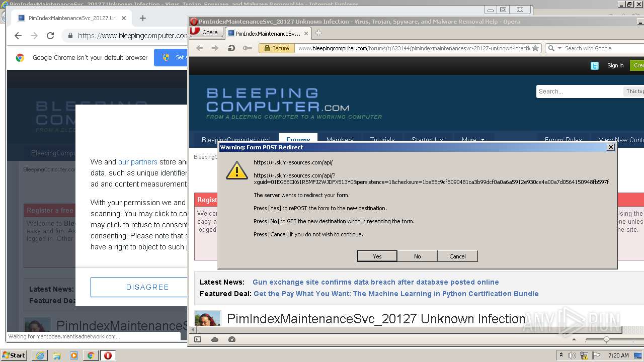Switch to Chrome via taskbar icon

(91, 355)
